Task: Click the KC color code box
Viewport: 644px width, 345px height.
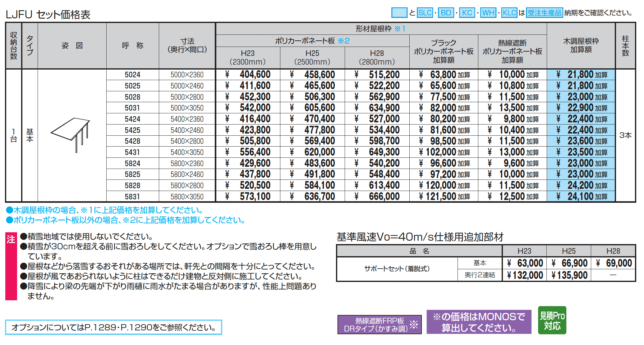Action: 467,13
